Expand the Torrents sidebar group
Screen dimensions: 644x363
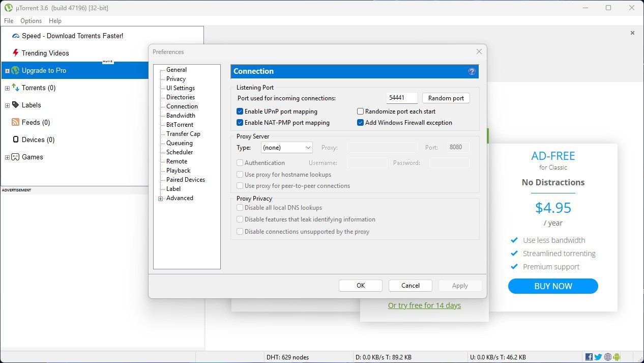coord(7,88)
